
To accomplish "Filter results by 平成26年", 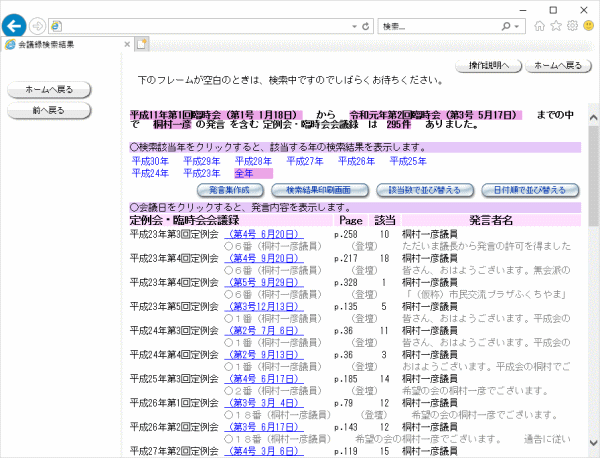I will [x=357, y=161].
